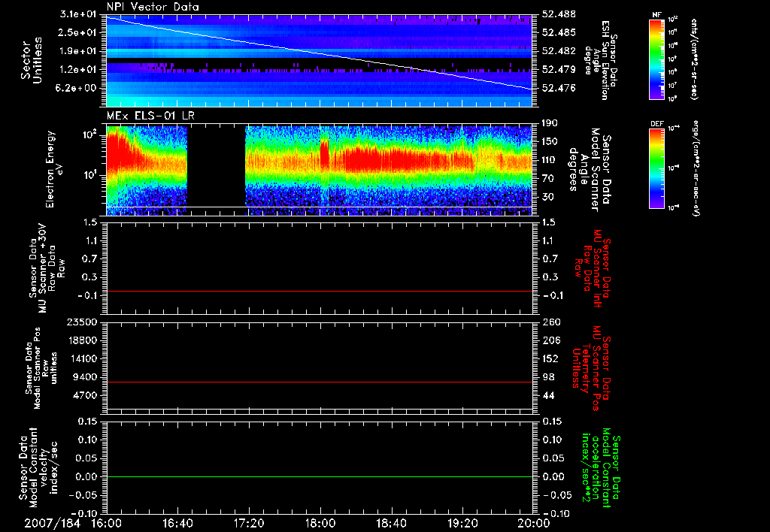Viewport: 770px width, 532px height.
Task: Click the DEF label above the color bar
Action: point(656,124)
